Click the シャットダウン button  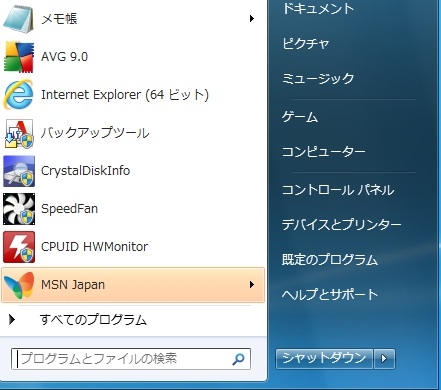tap(324, 359)
